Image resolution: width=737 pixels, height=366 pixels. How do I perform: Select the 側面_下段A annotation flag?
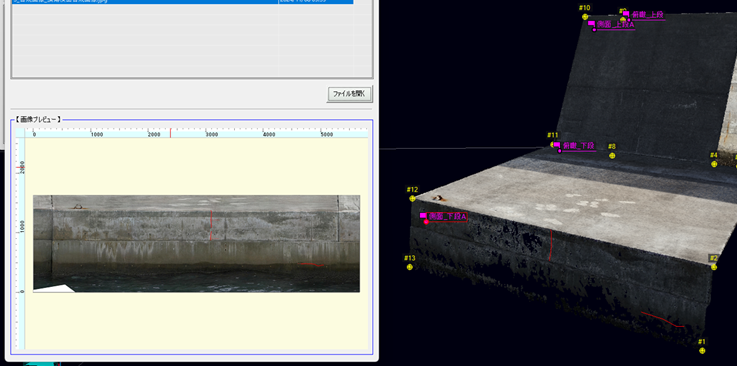(423, 215)
